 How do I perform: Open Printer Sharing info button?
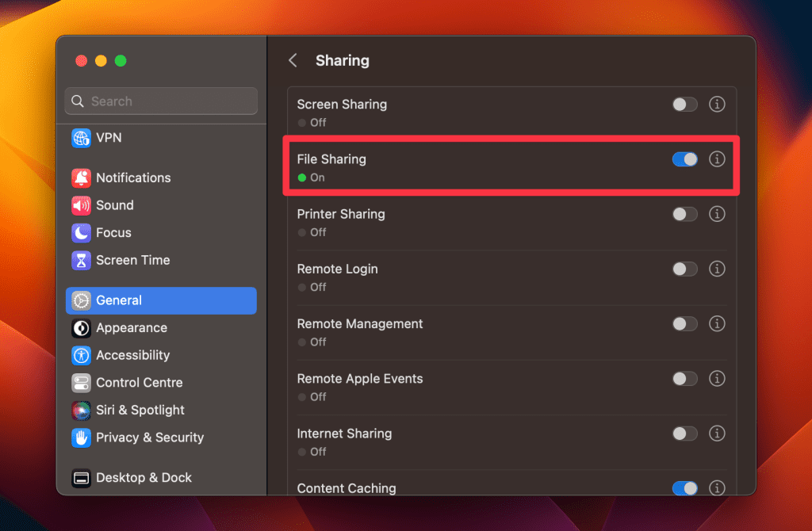717,214
